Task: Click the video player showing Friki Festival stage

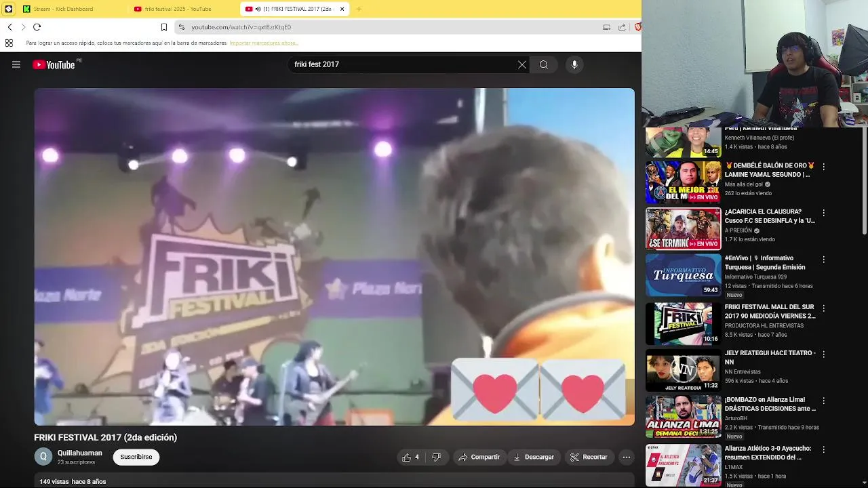Action: pyautogui.click(x=334, y=257)
